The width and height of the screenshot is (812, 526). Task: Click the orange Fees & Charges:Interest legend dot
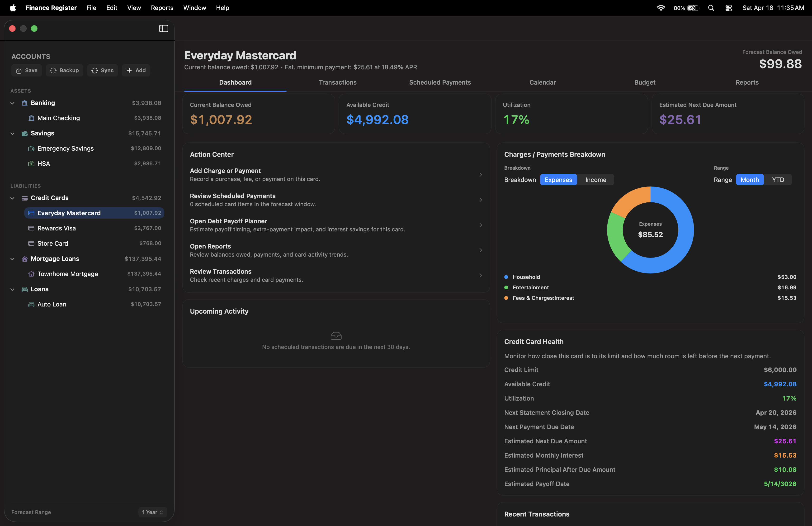[x=506, y=298]
